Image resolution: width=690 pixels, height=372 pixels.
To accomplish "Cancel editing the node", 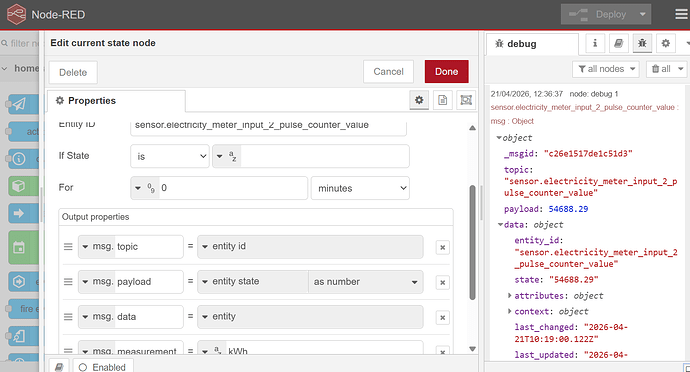I will 388,72.
